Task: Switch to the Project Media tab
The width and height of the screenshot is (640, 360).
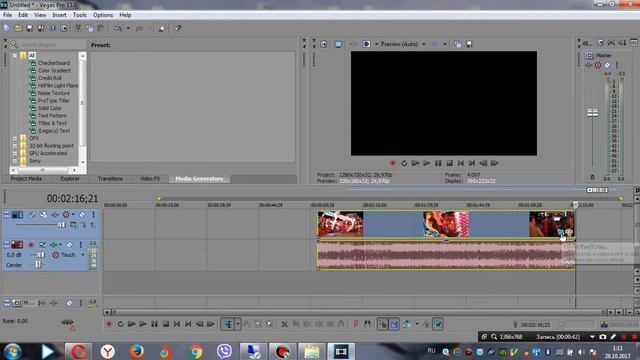Action: click(26, 179)
